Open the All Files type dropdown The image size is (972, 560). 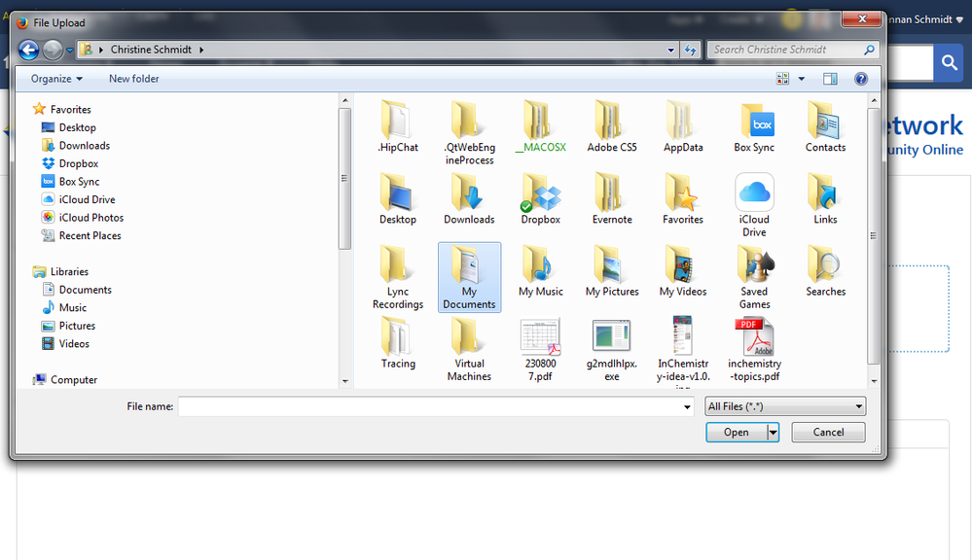[784, 406]
